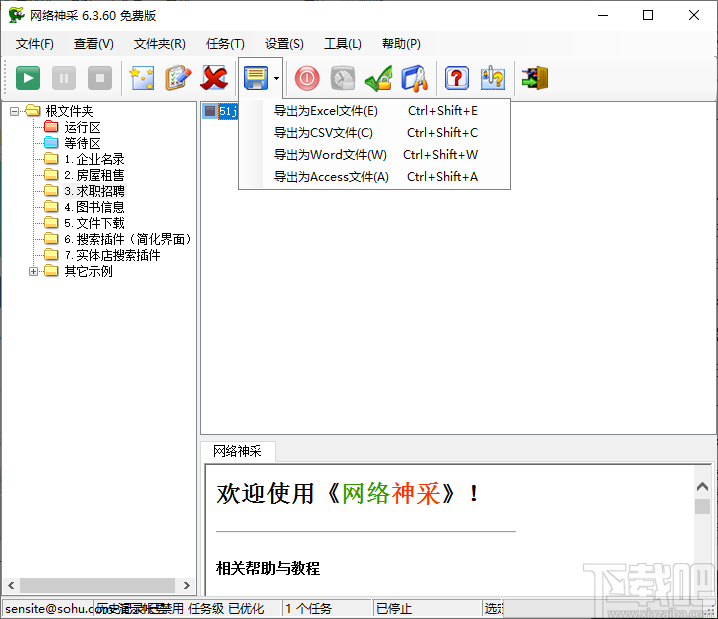Screen dimensions: 718x619
Task: Open the 设置(S) menu
Action: click(x=284, y=44)
